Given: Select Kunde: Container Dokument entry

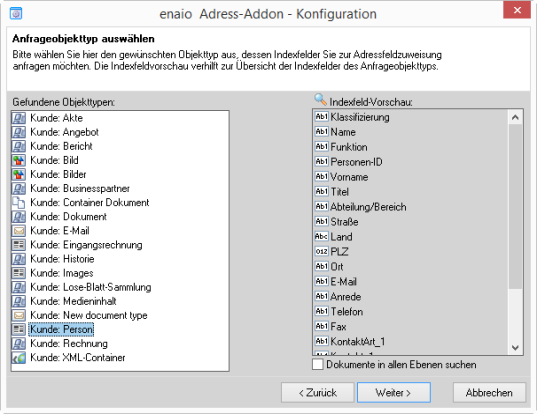Looking at the screenshot, I should coord(90,202).
